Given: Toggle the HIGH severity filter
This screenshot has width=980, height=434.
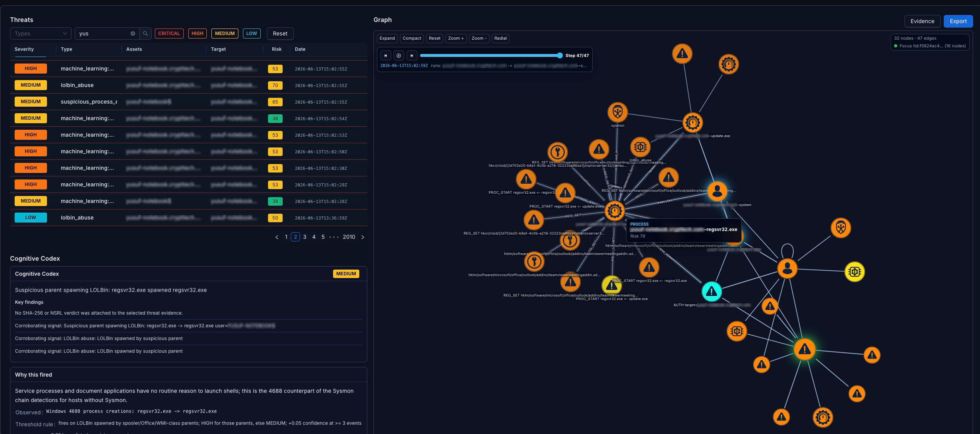Looking at the screenshot, I should click(197, 34).
